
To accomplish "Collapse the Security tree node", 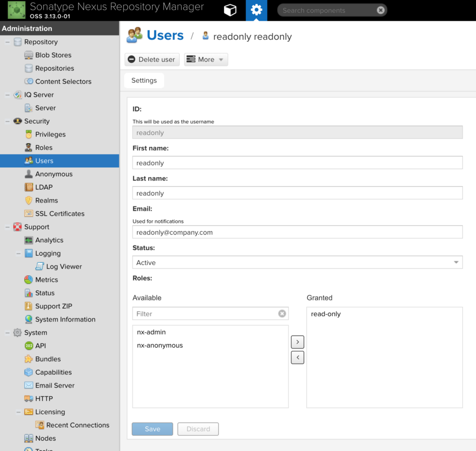I will [7, 121].
